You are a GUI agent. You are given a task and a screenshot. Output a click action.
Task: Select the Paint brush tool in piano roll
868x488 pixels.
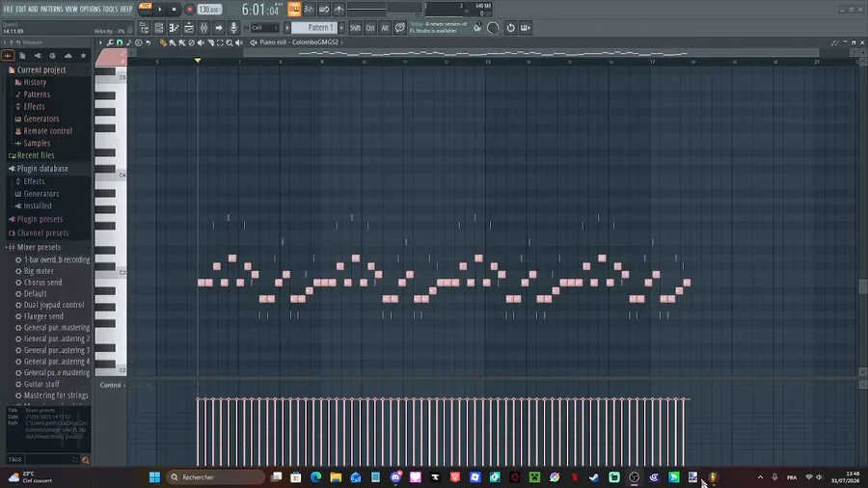click(x=173, y=42)
